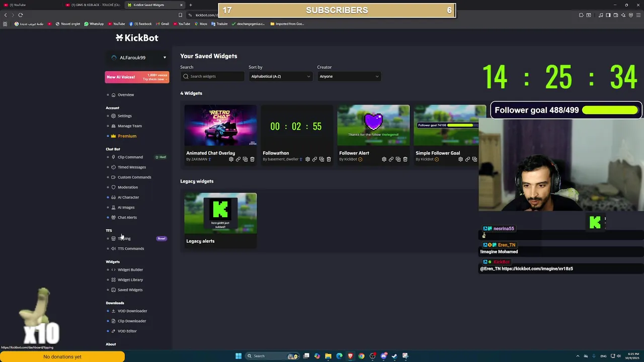Open the Premium page
Screen dimensions: 644x362
click(127, 136)
